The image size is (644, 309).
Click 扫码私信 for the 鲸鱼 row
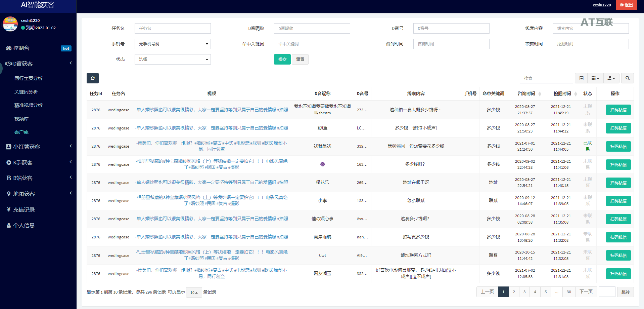618,128
